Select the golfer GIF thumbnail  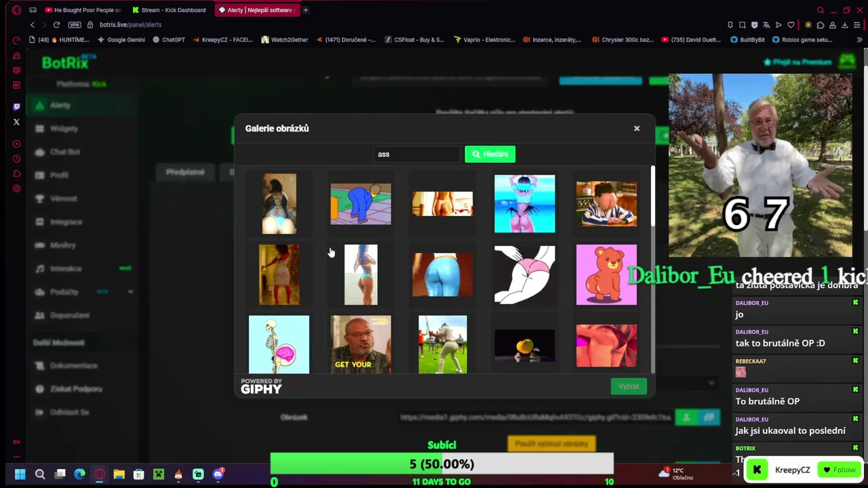(442, 344)
